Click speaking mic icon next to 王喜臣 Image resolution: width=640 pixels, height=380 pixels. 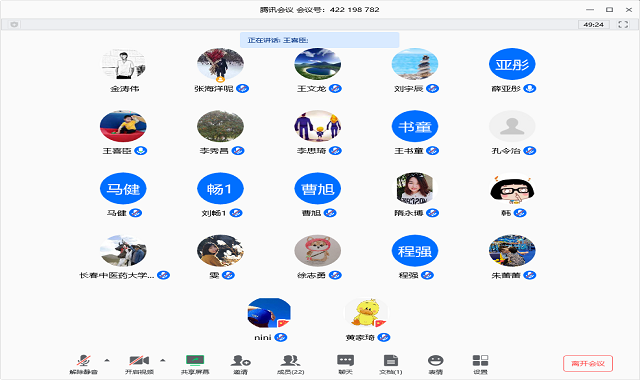(141, 151)
